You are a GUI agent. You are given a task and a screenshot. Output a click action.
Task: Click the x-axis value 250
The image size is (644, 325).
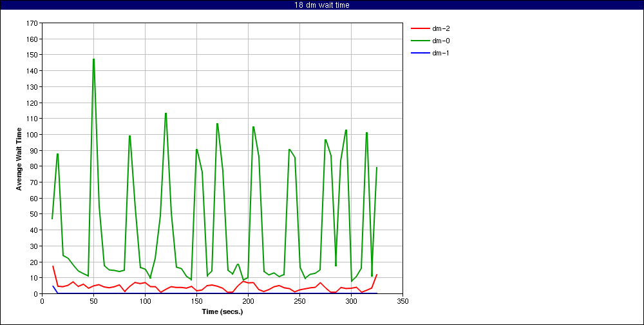(300, 301)
